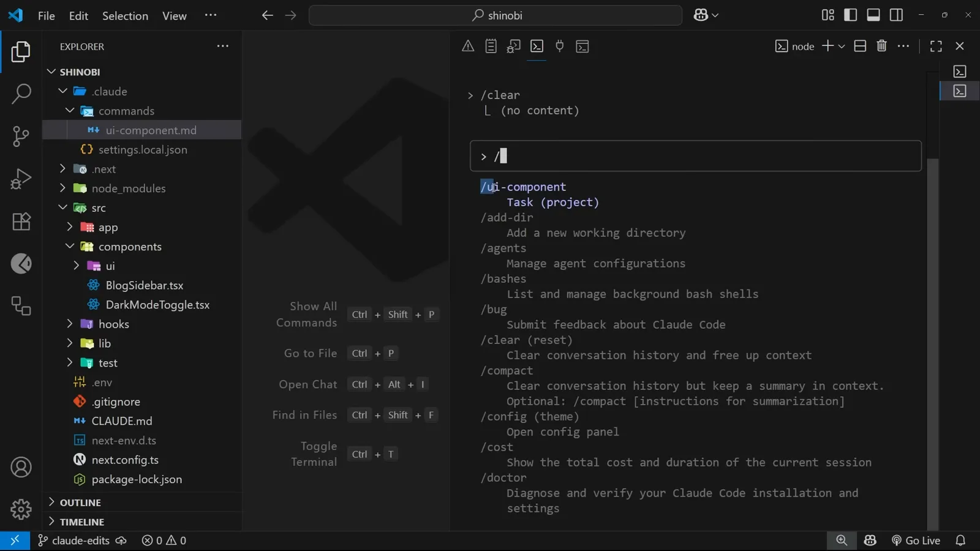Expand the .next folder
The width and height of the screenshot is (980, 551).
point(62,169)
